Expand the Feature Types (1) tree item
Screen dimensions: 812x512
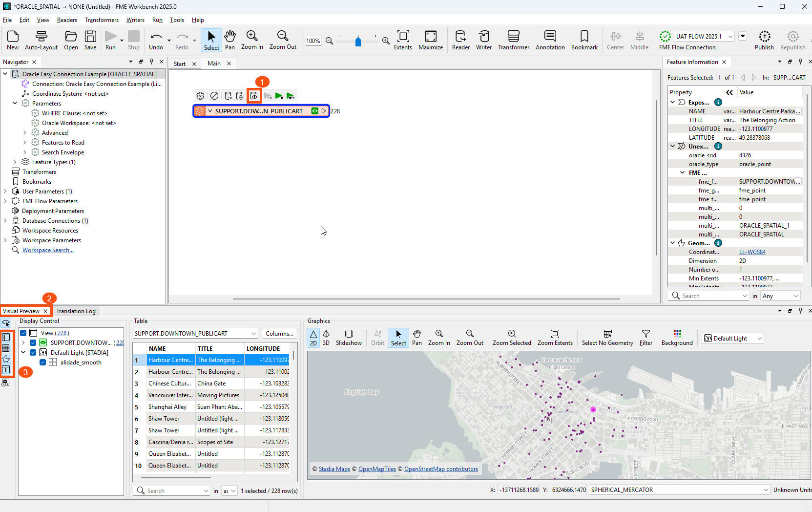14,162
